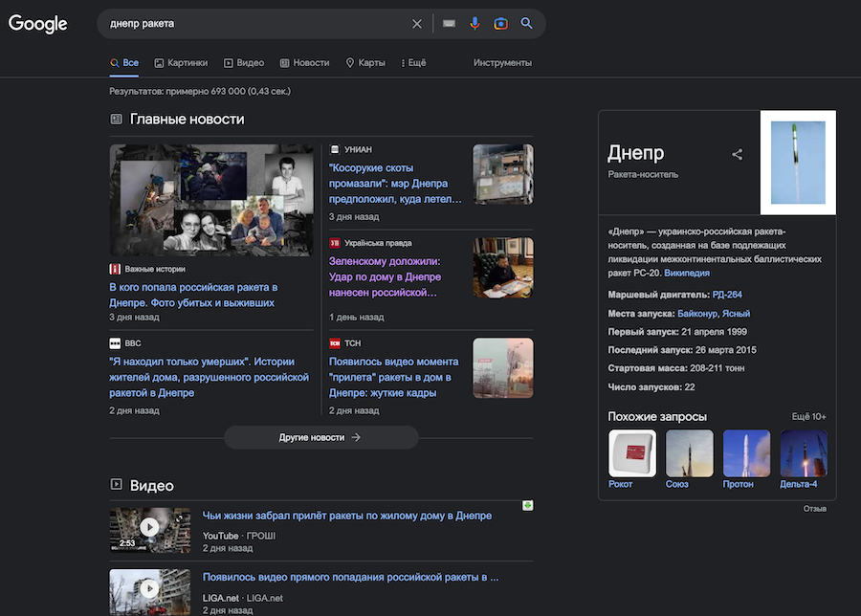Open Инструменты search tools
This screenshot has width=861, height=616.
pyautogui.click(x=502, y=63)
